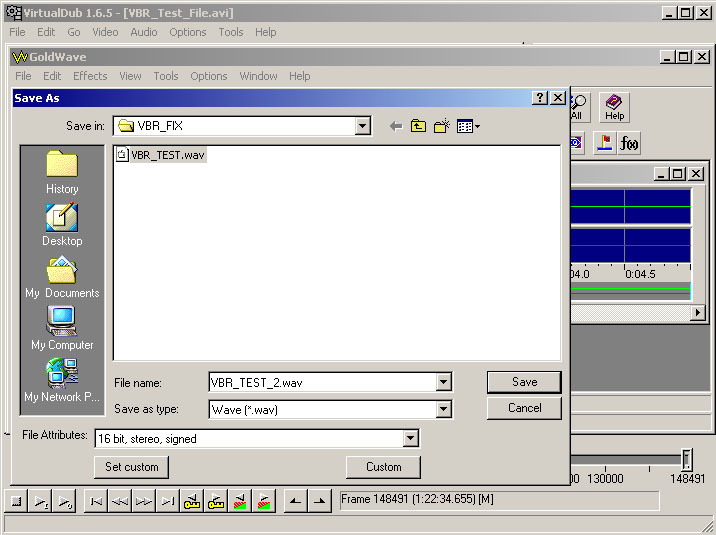Go back to last folder visited
The image size is (716, 535).
(396, 126)
